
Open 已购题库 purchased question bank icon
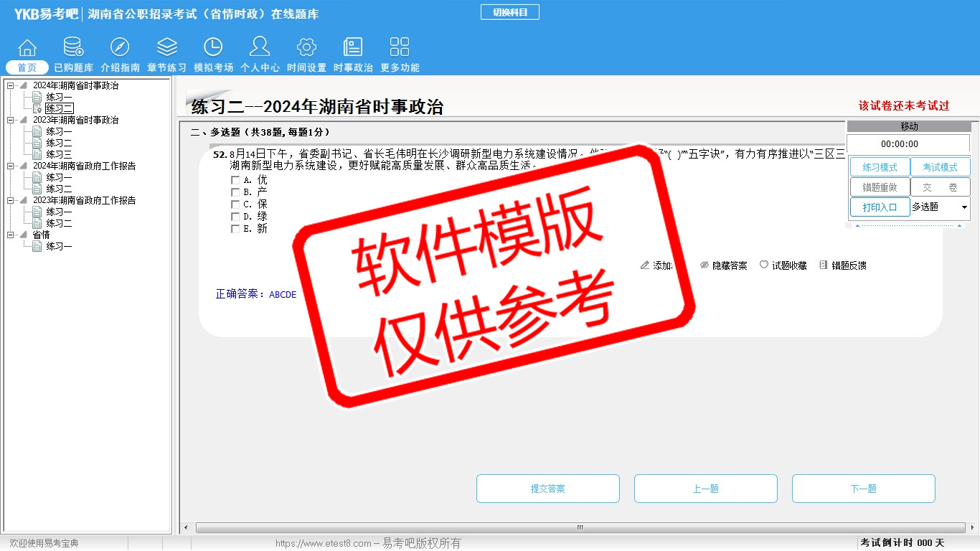pyautogui.click(x=73, y=48)
